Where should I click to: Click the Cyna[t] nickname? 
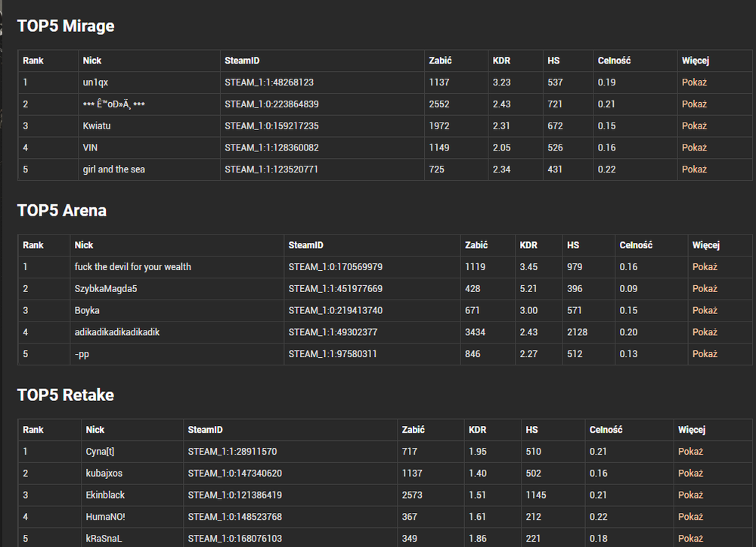click(100, 452)
